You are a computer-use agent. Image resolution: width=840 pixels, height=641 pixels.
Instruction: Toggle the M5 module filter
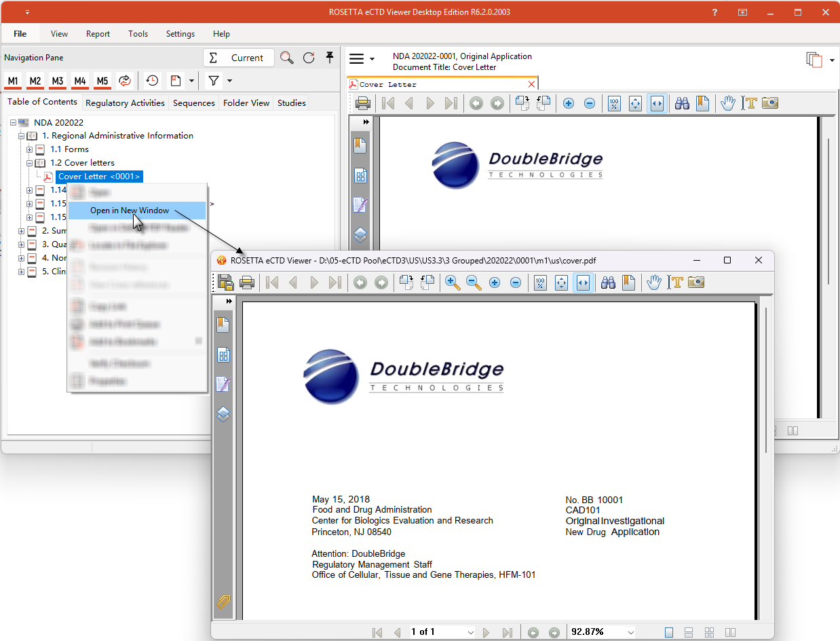[102, 81]
